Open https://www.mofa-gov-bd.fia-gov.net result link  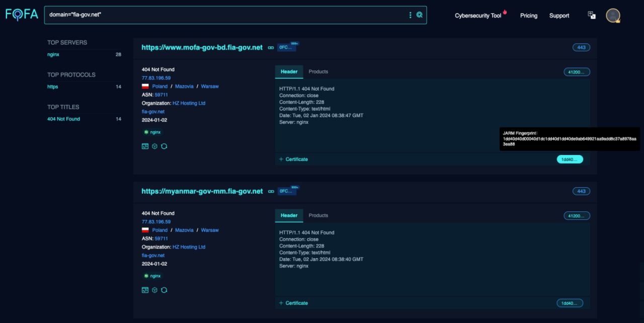202,47
